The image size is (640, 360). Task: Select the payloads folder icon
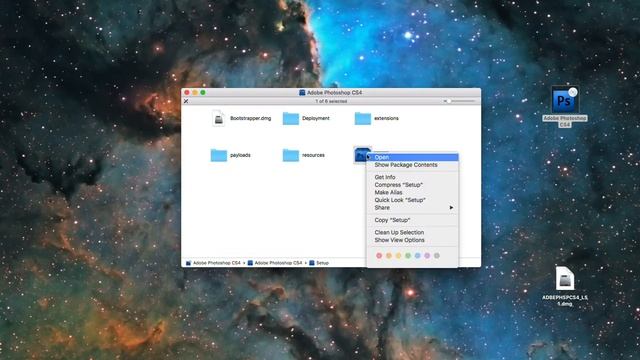219,155
